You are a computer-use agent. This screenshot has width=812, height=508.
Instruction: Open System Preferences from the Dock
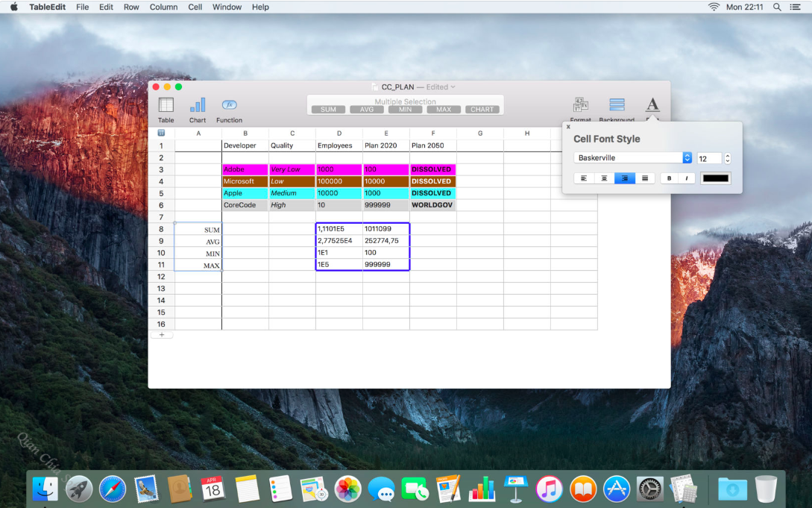point(649,489)
